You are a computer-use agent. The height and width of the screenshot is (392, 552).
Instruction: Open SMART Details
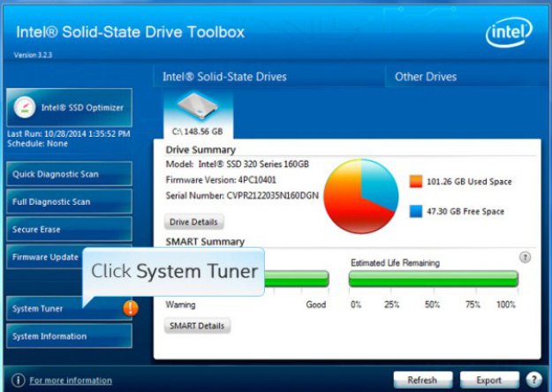[198, 326]
